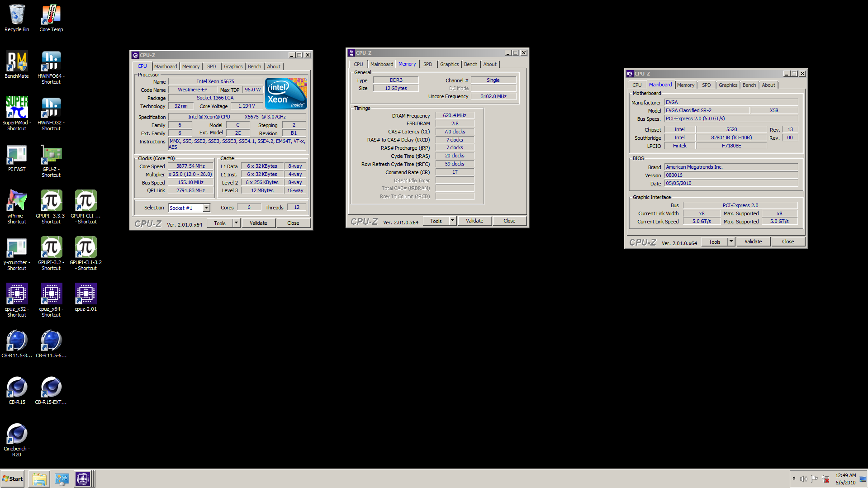The image size is (868, 488).
Task: Open SuperPiMod shortcut icon
Action: pyautogui.click(x=17, y=114)
